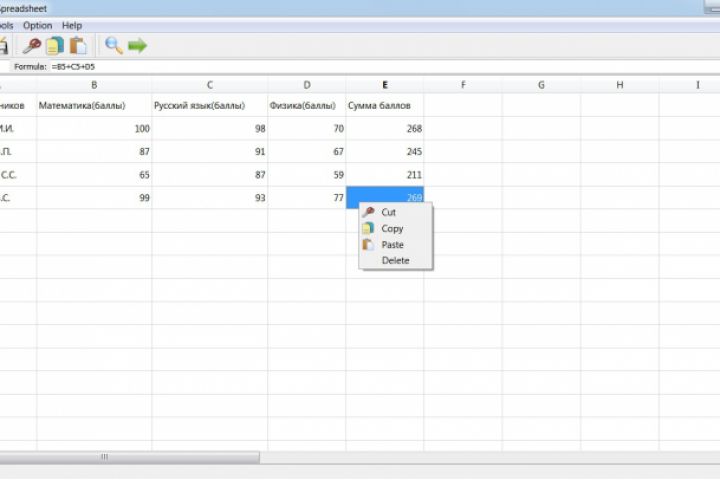
Task: Select the cell with value 211
Action: click(x=385, y=175)
